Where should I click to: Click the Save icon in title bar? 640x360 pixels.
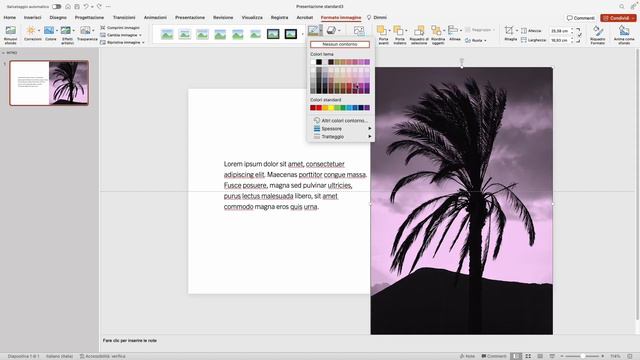pyautogui.click(x=77, y=7)
